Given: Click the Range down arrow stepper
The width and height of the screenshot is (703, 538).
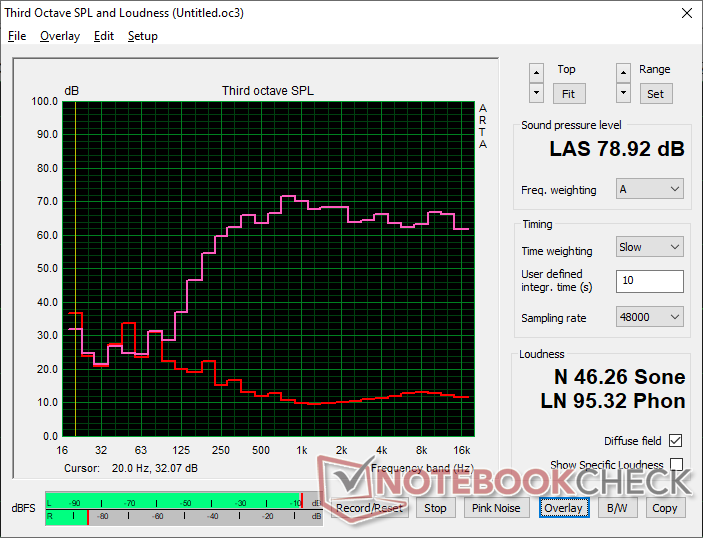Looking at the screenshot, I should coord(623,93).
